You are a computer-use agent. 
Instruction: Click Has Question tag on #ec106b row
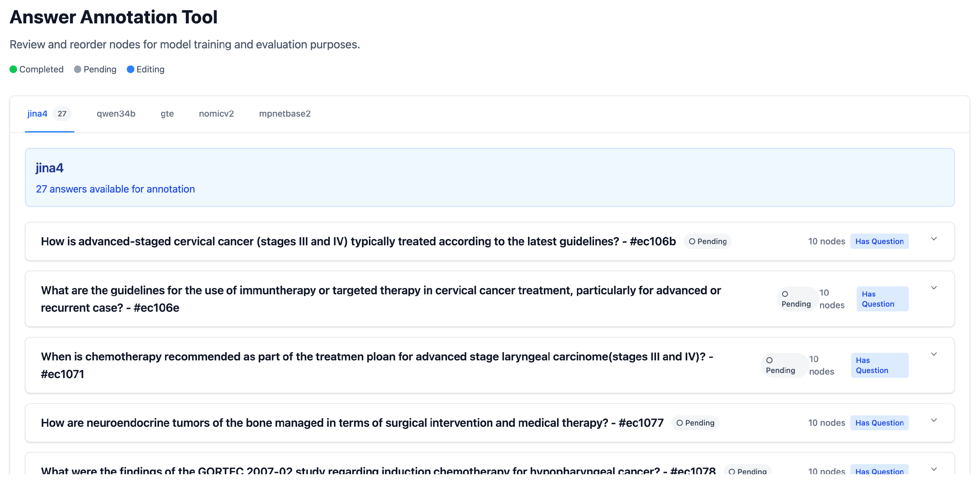pyautogui.click(x=879, y=241)
